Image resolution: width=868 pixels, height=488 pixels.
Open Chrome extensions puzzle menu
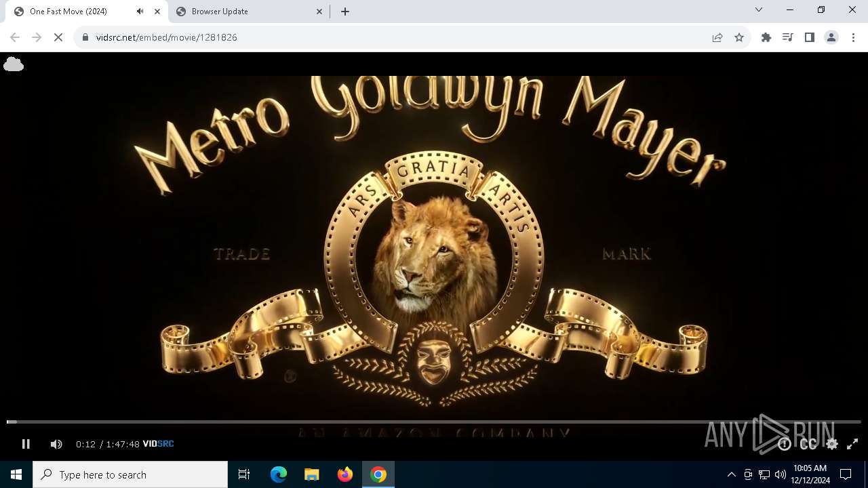pos(766,37)
